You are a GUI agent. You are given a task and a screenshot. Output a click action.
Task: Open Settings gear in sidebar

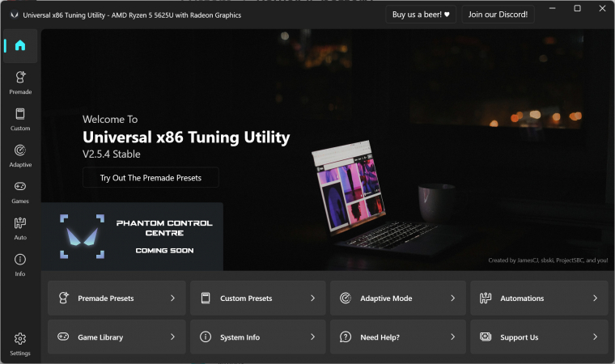pyautogui.click(x=20, y=343)
